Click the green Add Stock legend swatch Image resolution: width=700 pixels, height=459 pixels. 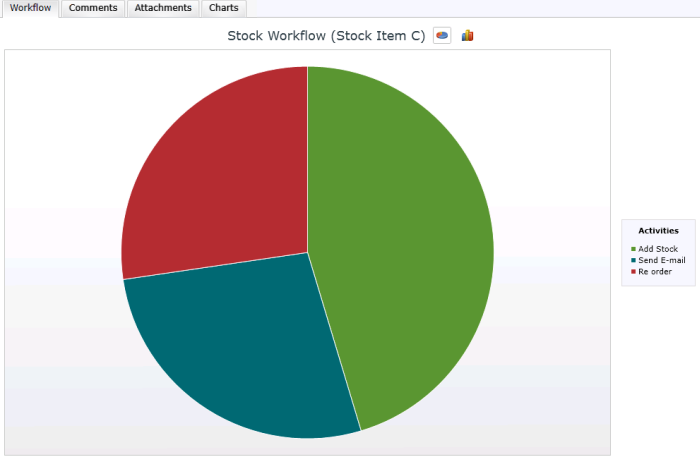click(x=633, y=249)
